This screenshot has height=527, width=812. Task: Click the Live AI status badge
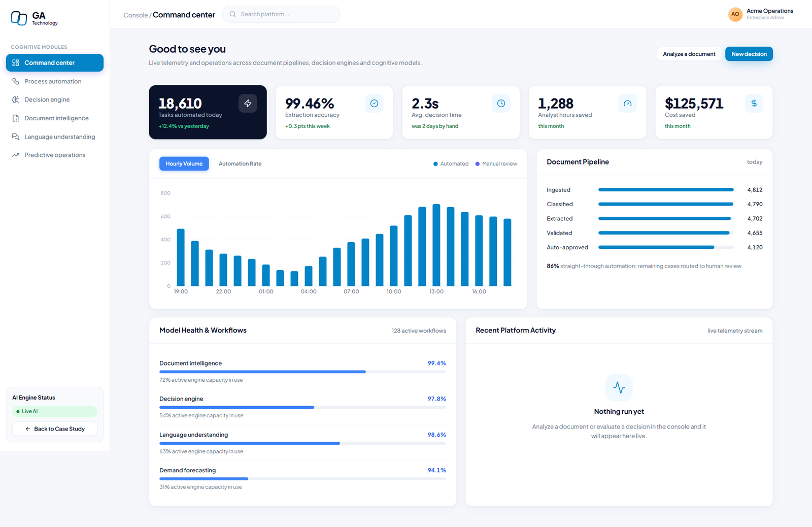click(55, 411)
